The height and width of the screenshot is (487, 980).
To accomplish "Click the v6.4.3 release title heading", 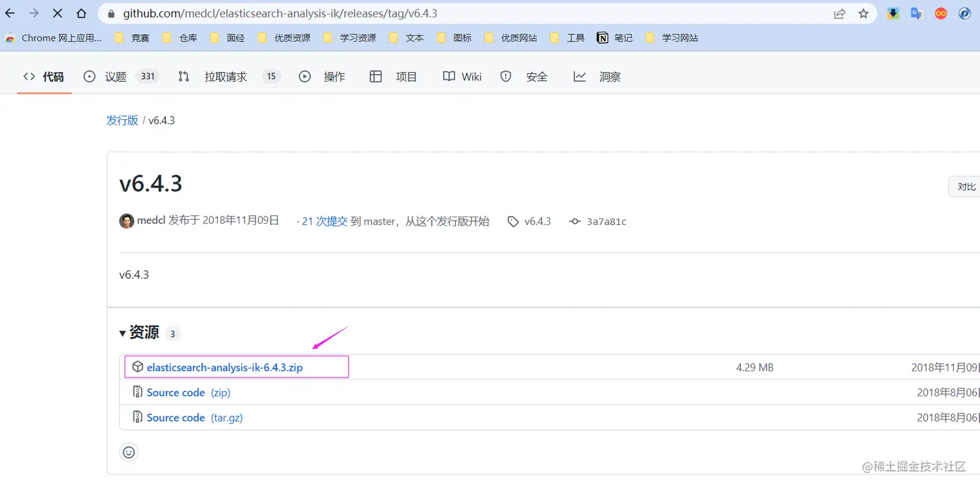I will [151, 184].
